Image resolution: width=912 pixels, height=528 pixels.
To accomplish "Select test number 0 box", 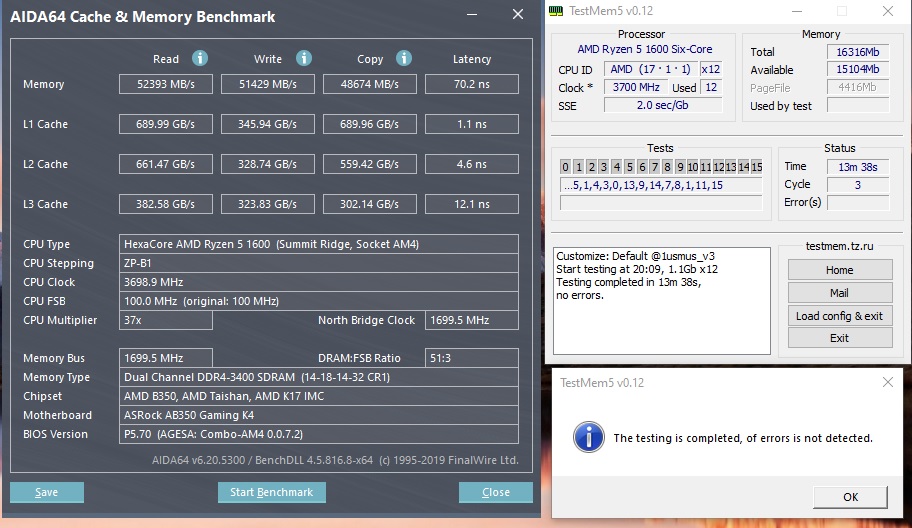I will click(565, 167).
